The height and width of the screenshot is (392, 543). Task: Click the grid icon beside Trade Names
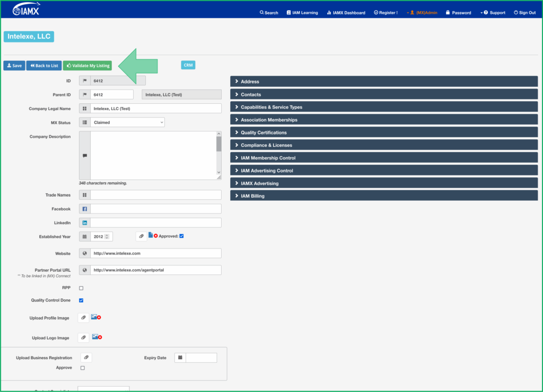(85, 195)
